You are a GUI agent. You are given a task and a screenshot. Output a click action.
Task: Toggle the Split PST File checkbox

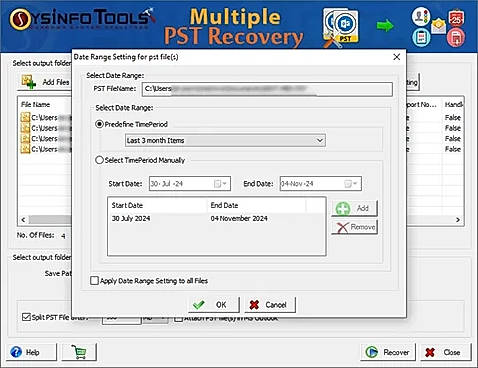coord(26,317)
